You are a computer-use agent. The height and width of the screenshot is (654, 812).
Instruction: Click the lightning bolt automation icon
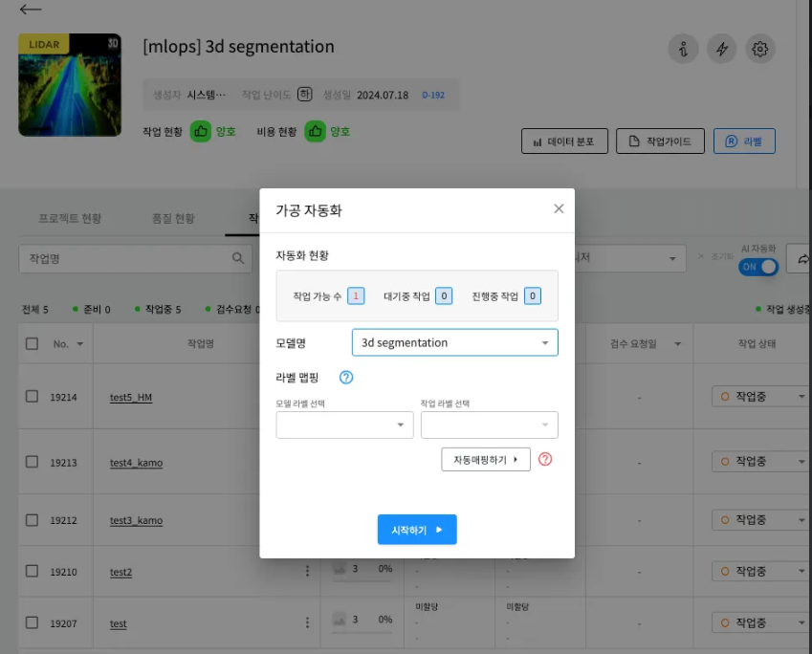[x=721, y=49]
